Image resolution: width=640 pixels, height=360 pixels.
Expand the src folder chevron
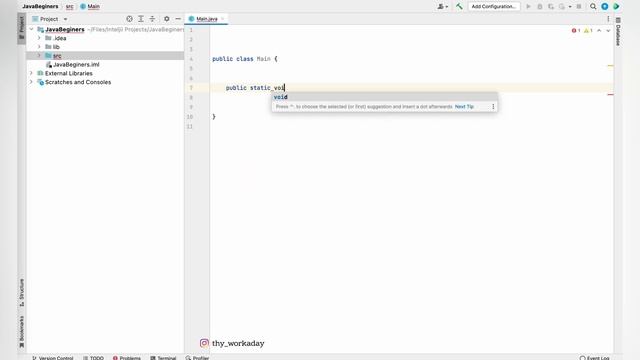(39, 56)
